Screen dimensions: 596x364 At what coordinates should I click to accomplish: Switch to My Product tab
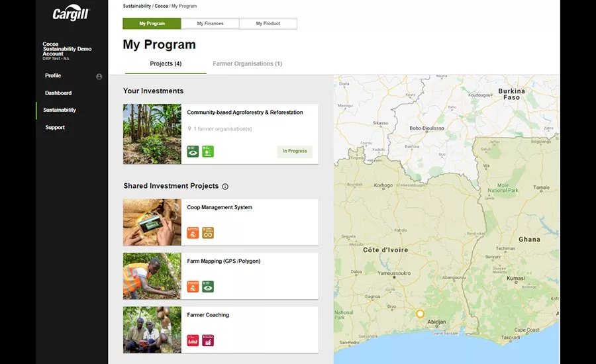point(268,24)
